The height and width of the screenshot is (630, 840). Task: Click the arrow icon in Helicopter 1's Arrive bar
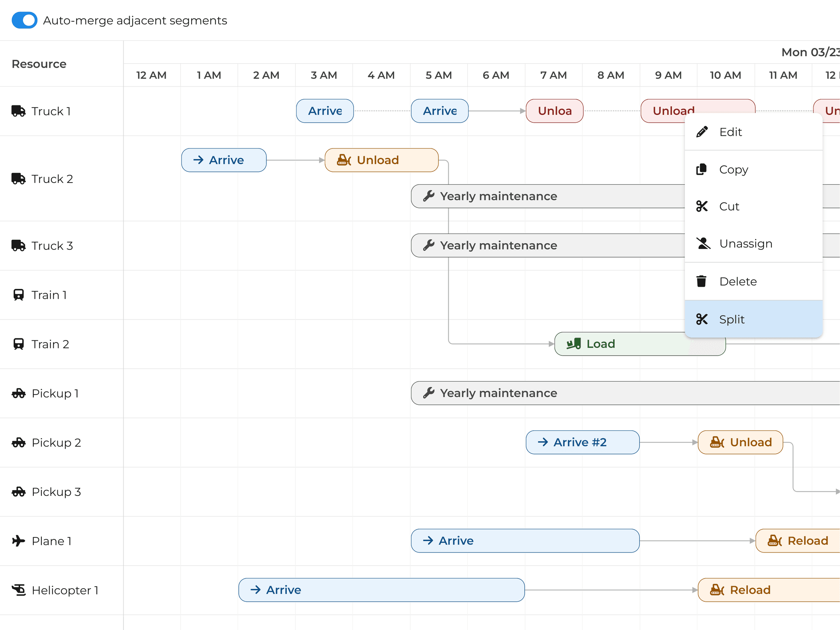pyautogui.click(x=255, y=590)
